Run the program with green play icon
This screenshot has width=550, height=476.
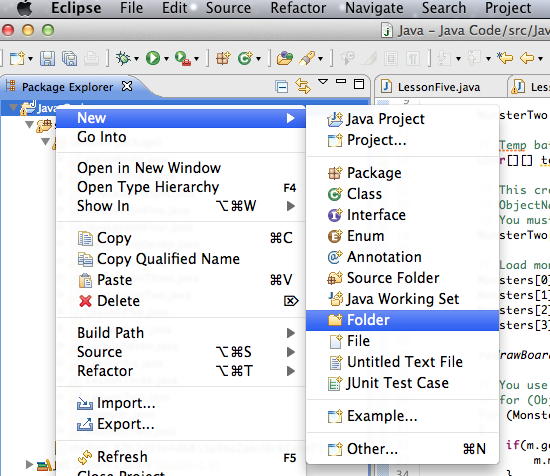pos(153,58)
